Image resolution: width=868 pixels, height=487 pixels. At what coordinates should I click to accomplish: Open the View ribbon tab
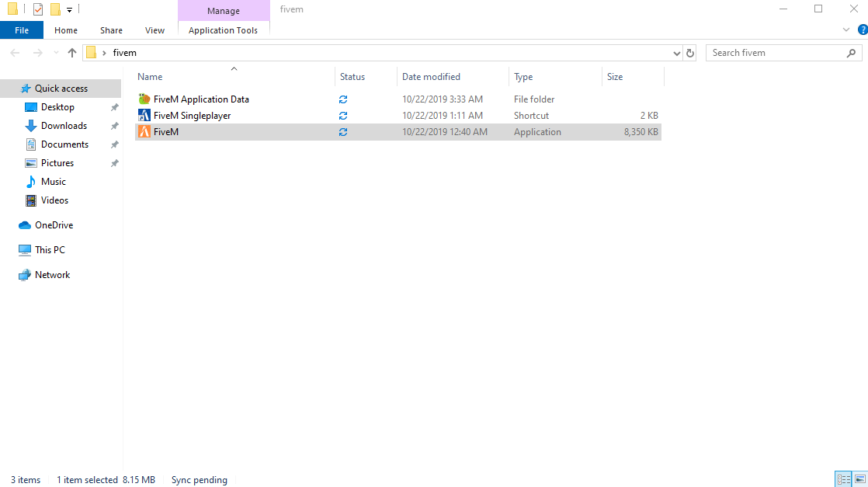(x=155, y=30)
